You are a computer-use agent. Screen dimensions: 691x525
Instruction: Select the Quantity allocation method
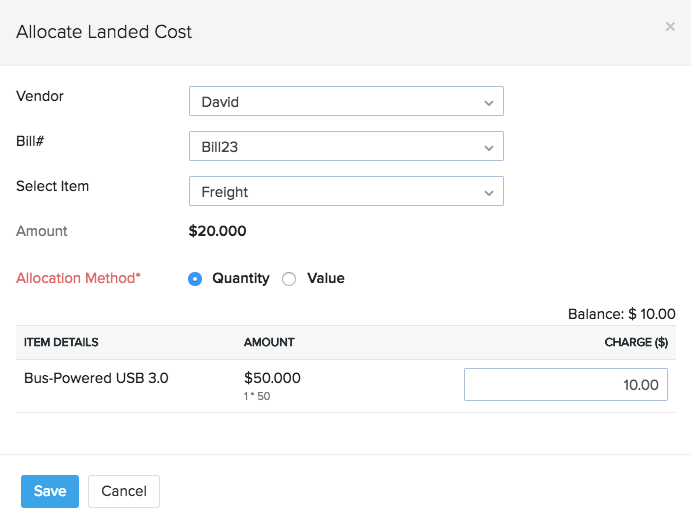click(195, 279)
